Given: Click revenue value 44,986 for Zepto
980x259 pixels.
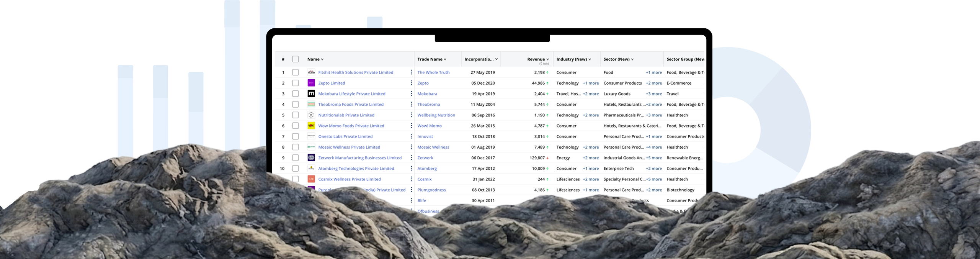Looking at the screenshot, I should [538, 83].
